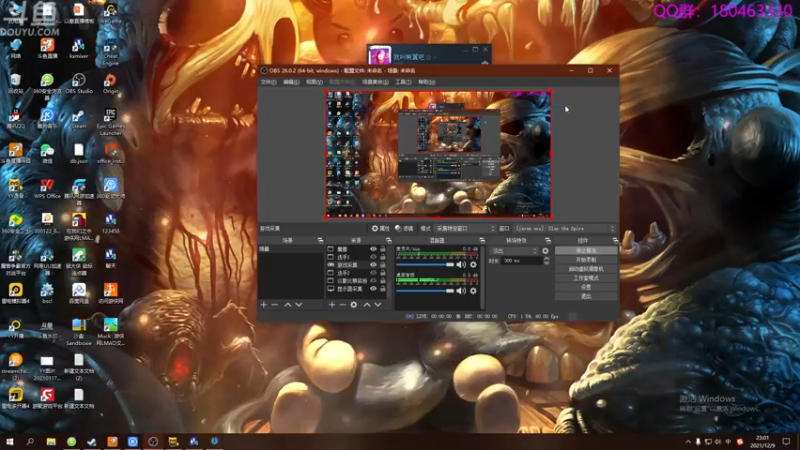Move scene up with arrow icon

(x=288, y=305)
